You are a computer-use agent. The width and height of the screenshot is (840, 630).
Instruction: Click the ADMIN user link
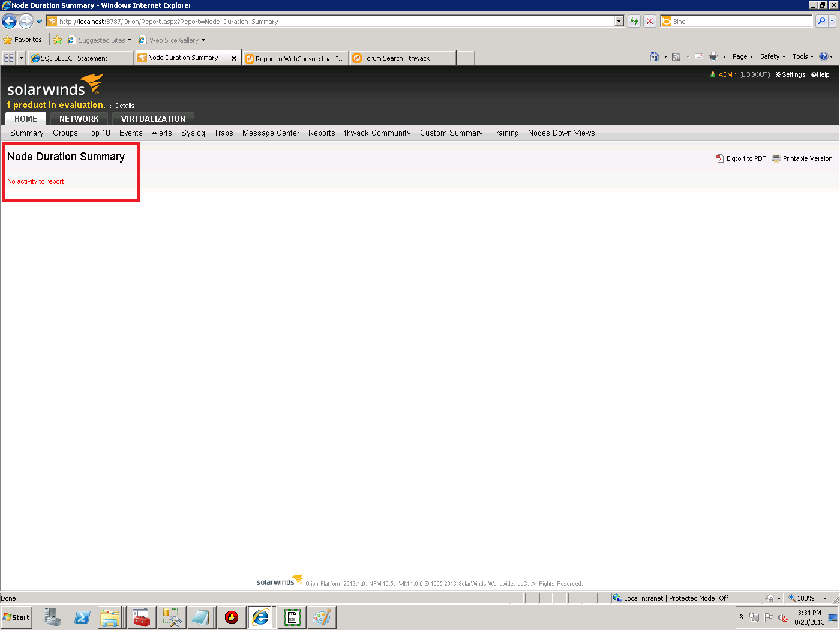(728, 74)
